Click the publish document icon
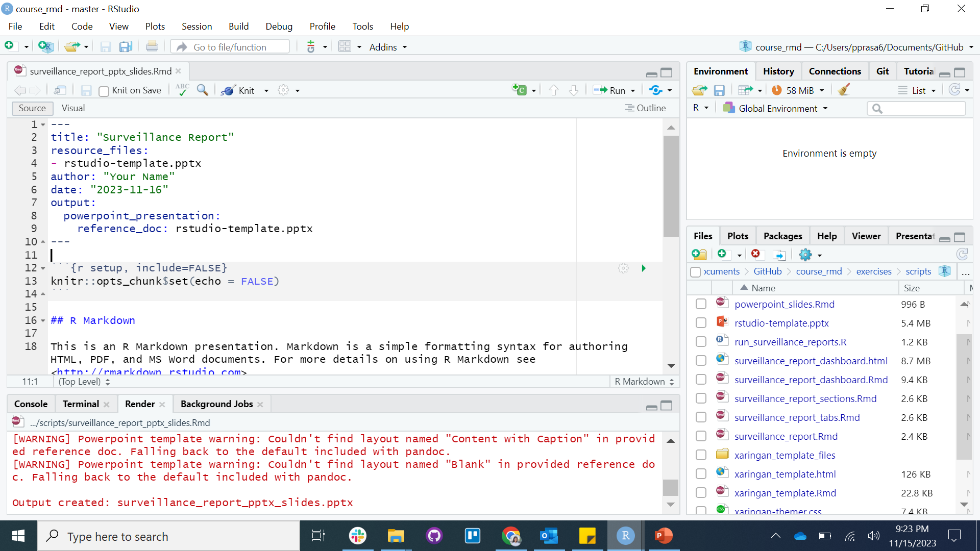 tap(656, 90)
